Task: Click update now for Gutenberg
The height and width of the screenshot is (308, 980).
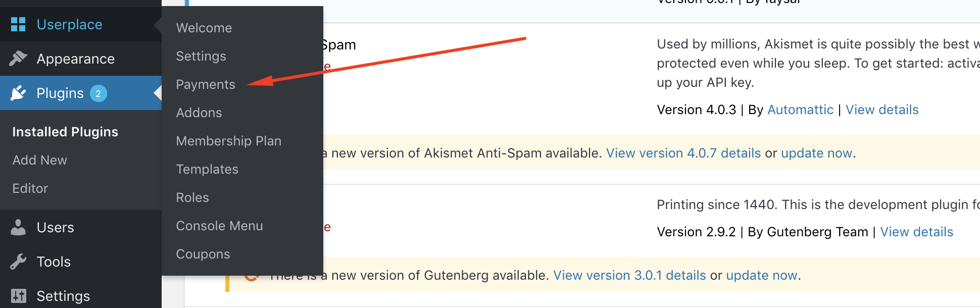Action: pos(762,275)
